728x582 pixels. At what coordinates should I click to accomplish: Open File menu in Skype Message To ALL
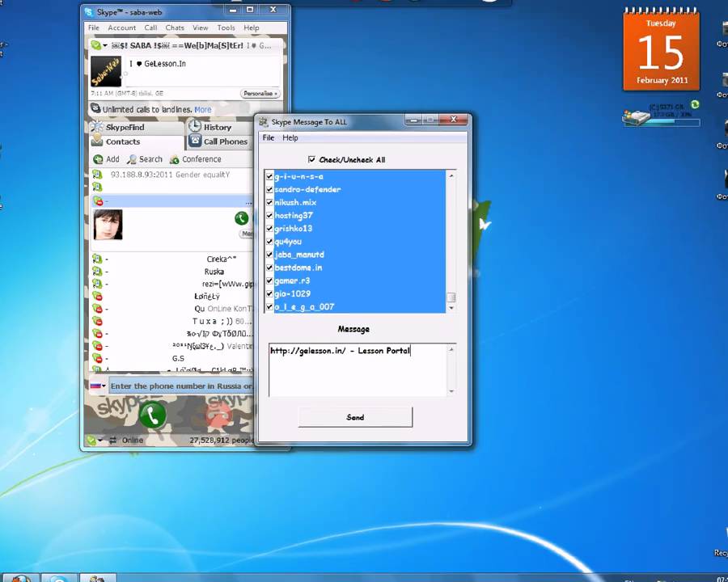[x=269, y=138]
